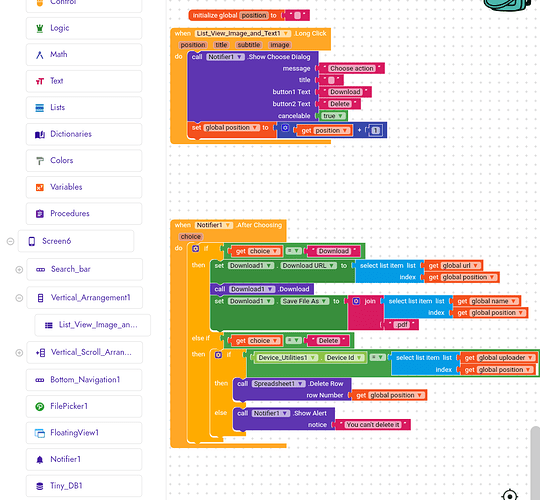Open the cancelable true dropdown
This screenshot has height=500, width=540.
(x=333, y=116)
